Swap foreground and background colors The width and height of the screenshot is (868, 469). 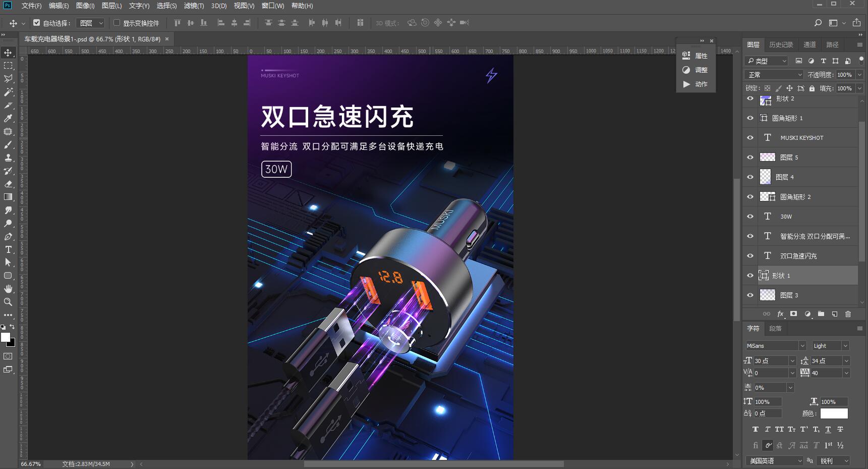(x=13, y=327)
